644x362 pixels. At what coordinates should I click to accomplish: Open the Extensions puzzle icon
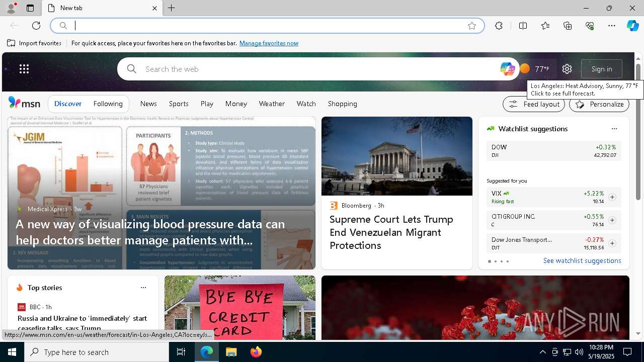tap(499, 26)
